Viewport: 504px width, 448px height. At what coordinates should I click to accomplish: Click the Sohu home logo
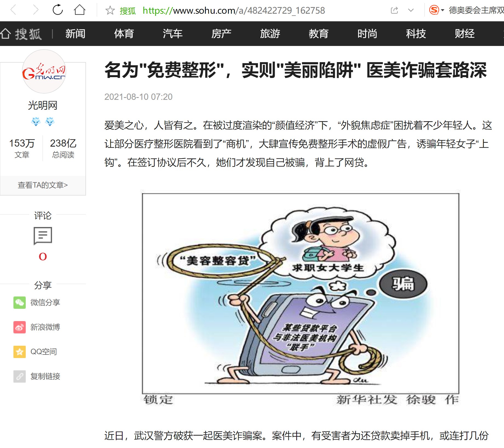(21, 34)
